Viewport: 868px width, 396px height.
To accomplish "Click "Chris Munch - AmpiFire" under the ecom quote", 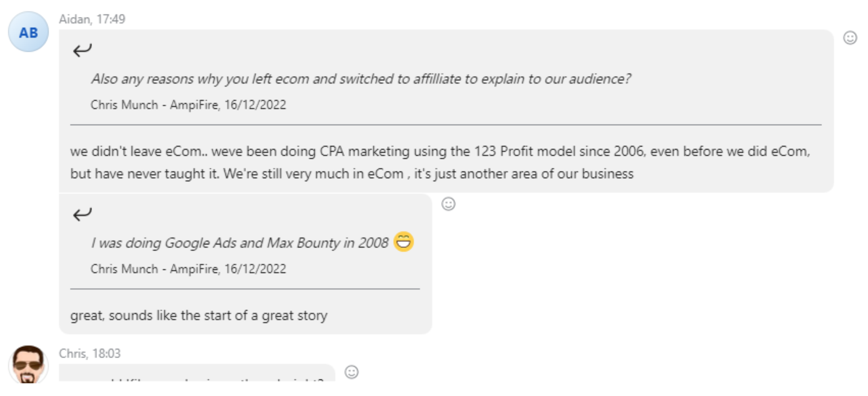I will tap(155, 105).
